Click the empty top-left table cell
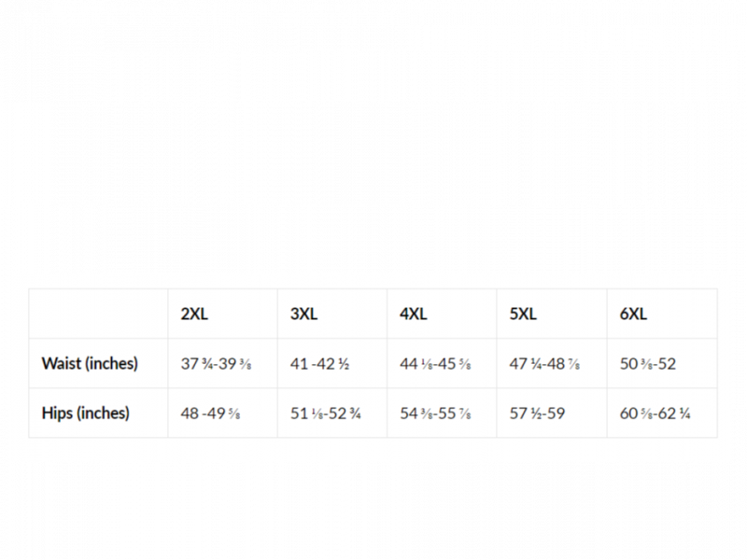Image resolution: width=747 pixels, height=560 pixels. pos(98,314)
